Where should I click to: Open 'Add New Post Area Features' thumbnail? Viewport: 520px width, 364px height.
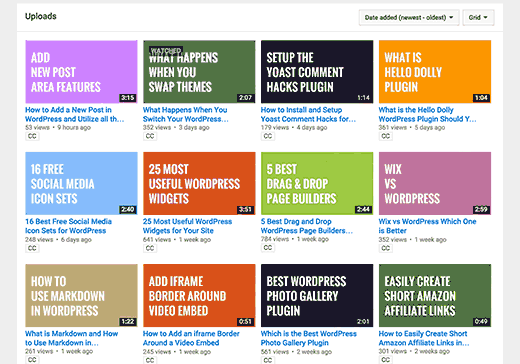(81, 72)
